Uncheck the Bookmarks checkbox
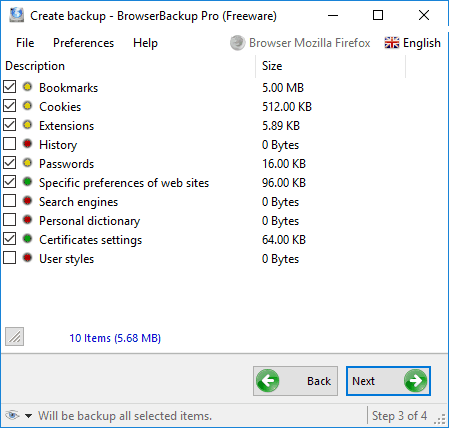The width and height of the screenshot is (449, 428). tap(10, 87)
